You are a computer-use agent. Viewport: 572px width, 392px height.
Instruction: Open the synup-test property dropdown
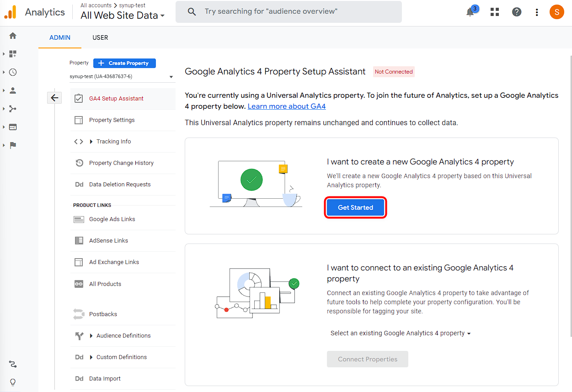pos(122,76)
